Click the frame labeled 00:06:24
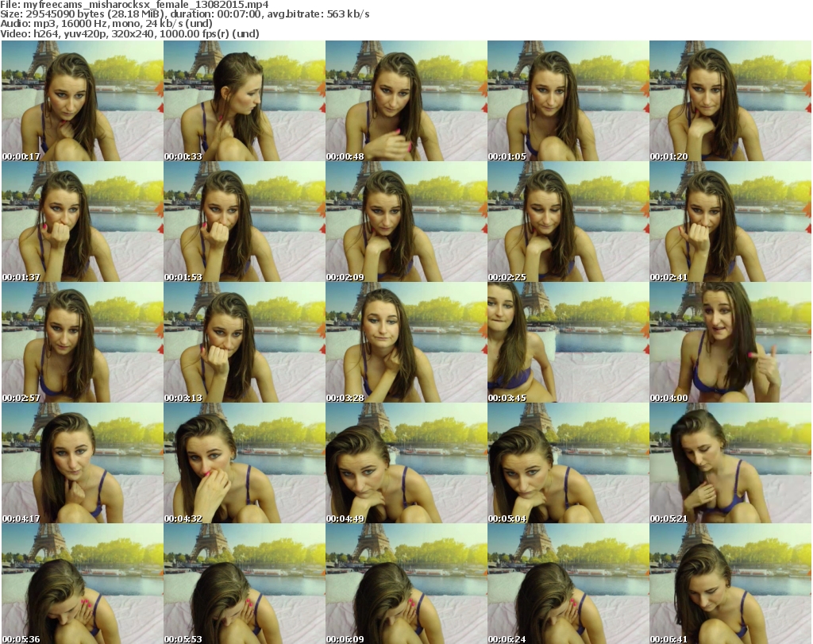Screen dimensions: 813x644 coord(568,584)
